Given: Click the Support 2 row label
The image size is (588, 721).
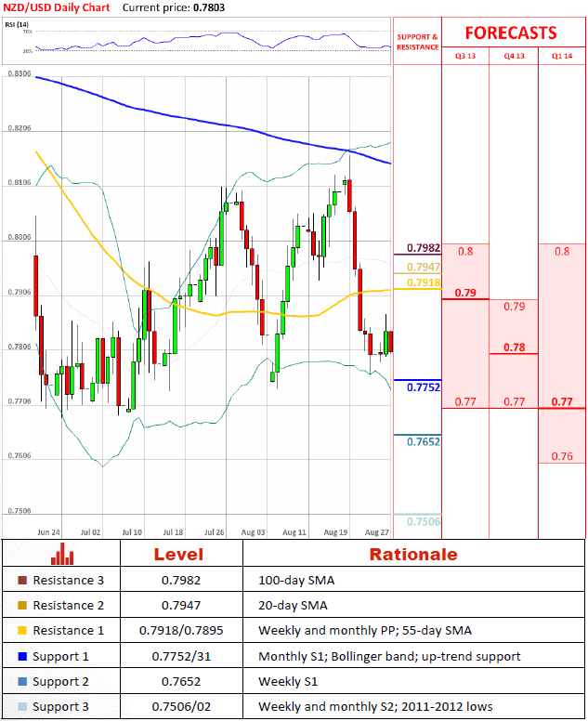Looking at the screenshot, I should [x=60, y=682].
